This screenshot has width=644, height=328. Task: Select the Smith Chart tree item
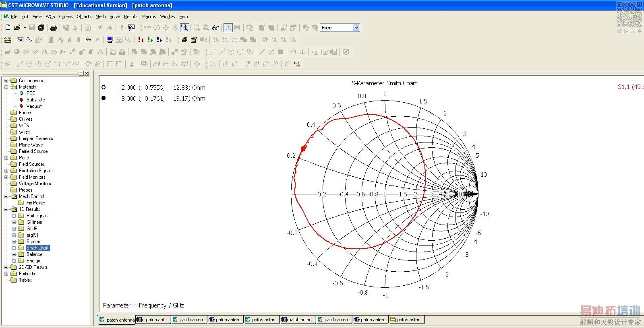point(38,248)
